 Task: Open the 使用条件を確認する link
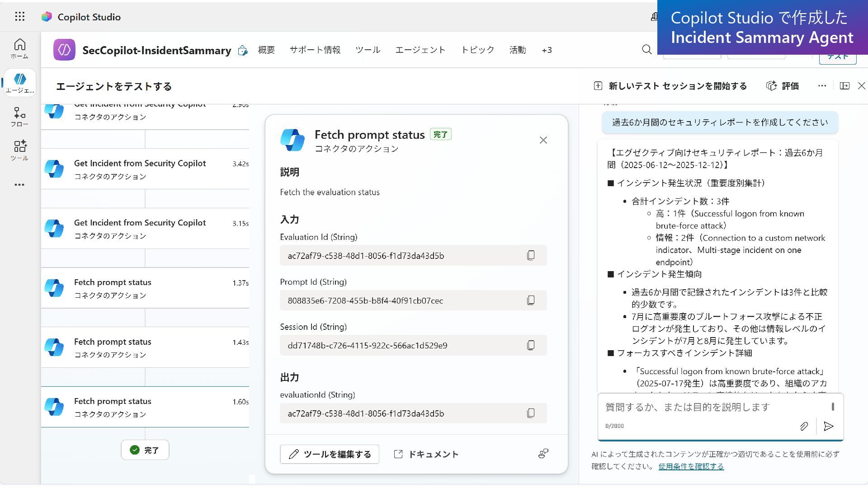pos(691,466)
